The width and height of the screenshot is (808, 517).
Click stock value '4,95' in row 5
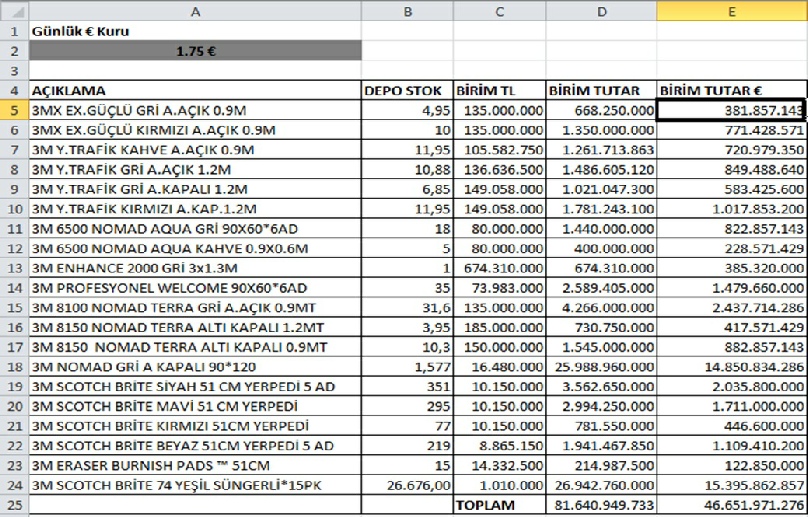407,110
